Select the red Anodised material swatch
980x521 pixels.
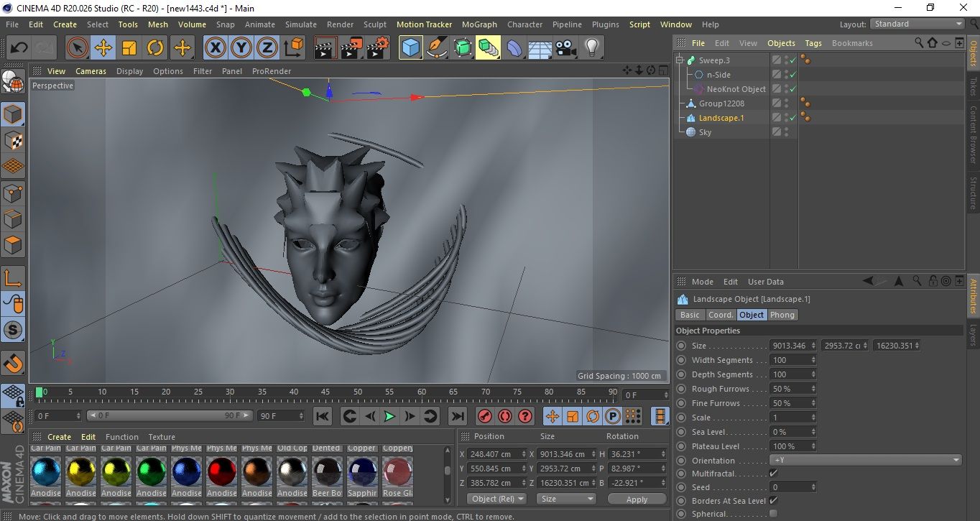point(221,472)
